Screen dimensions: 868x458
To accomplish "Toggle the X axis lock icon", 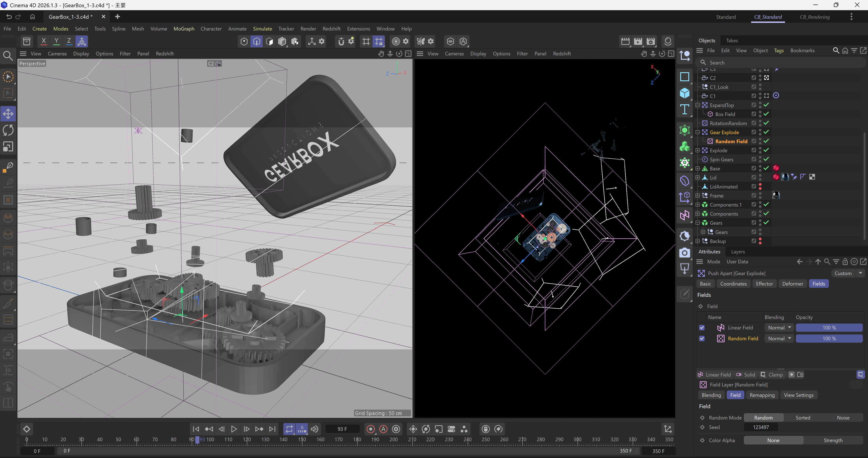I will pyautogui.click(x=43, y=41).
